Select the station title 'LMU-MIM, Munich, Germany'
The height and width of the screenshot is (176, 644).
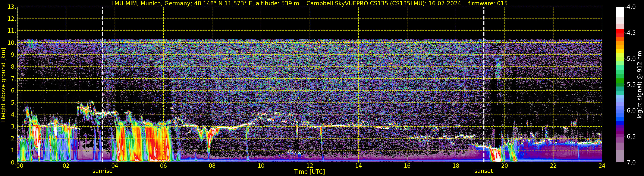tap(152, 3)
